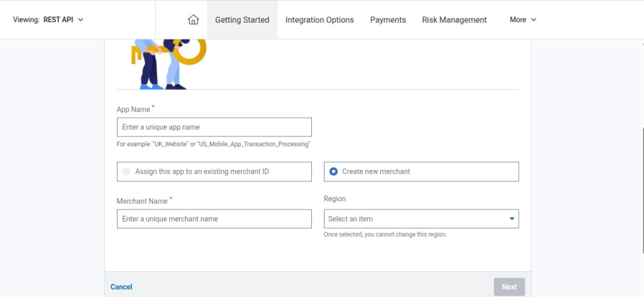
Task: Open the Region dropdown
Action: (x=421, y=218)
